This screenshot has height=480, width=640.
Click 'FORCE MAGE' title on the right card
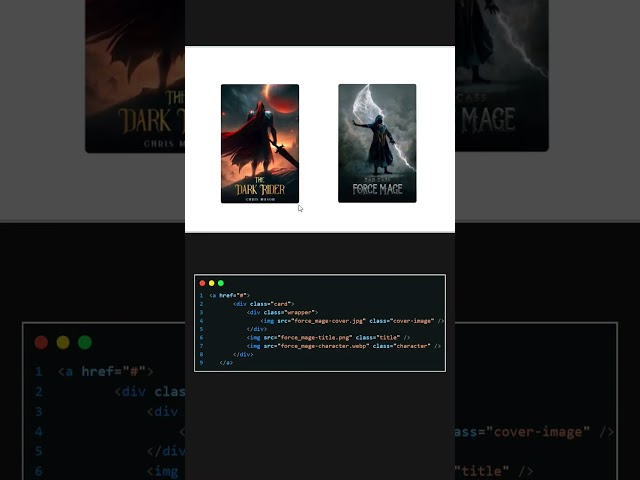click(x=378, y=189)
